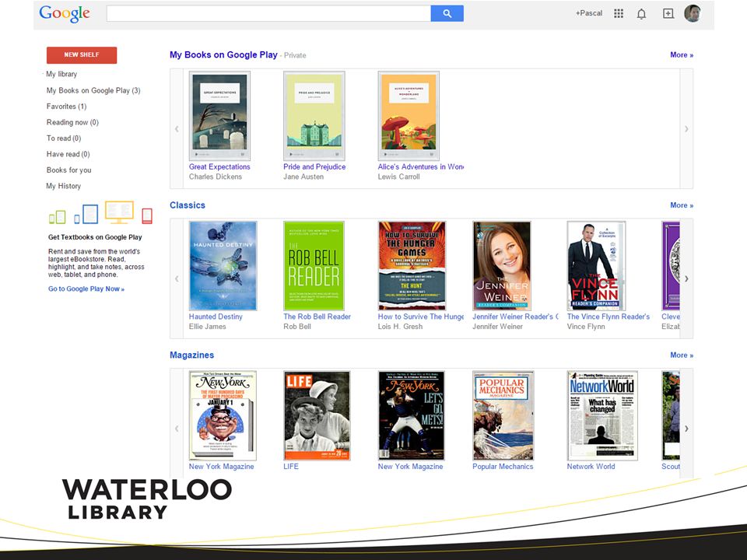Screen dimensions: 747x560
Task: Open the Great Expectations book cover
Action: click(219, 116)
